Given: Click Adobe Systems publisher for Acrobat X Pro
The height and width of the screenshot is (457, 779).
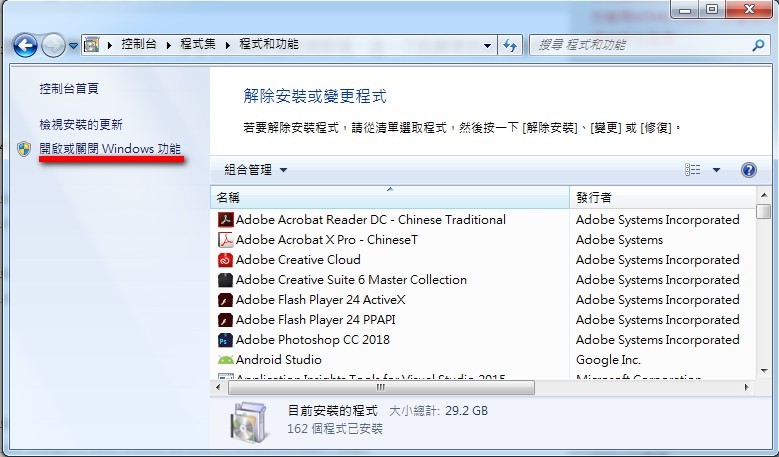Looking at the screenshot, I should (x=619, y=240).
